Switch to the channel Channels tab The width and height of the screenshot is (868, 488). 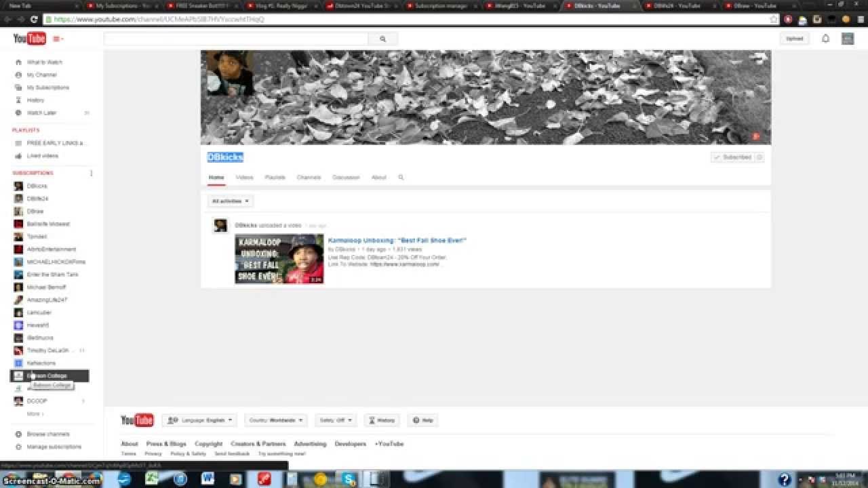click(x=309, y=178)
